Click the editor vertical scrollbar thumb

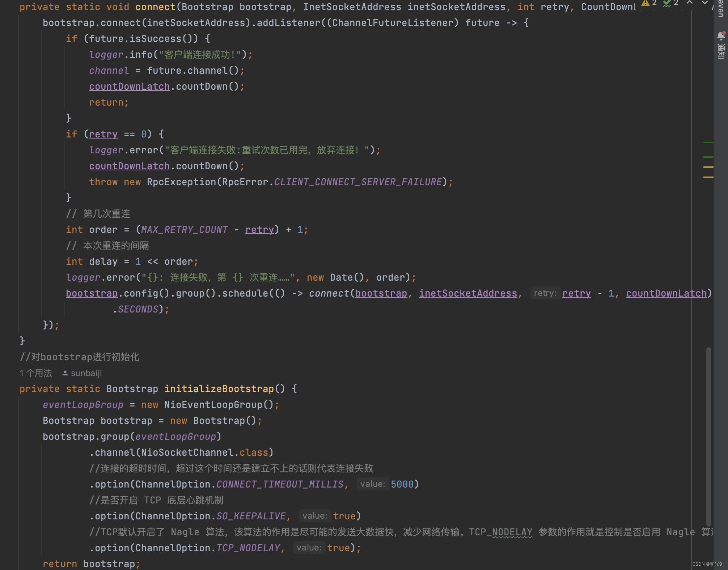pos(708,437)
